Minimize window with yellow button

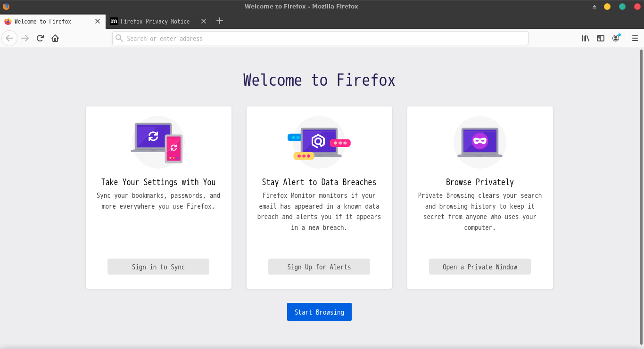607,7
